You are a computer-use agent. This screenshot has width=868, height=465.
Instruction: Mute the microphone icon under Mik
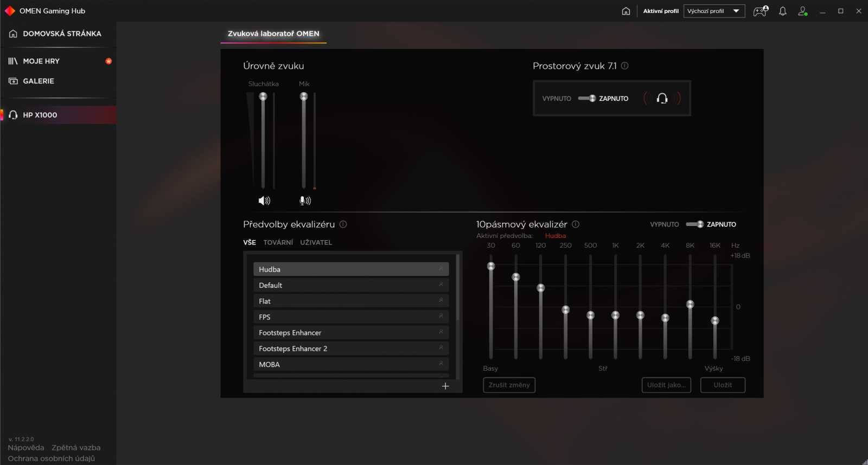point(305,201)
